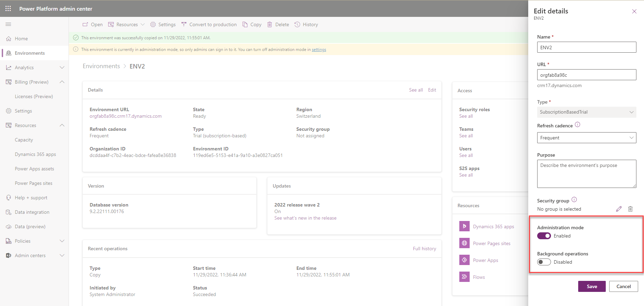Open the settings link in warning banner
Viewport: 644px width, 306px height.
[319, 50]
